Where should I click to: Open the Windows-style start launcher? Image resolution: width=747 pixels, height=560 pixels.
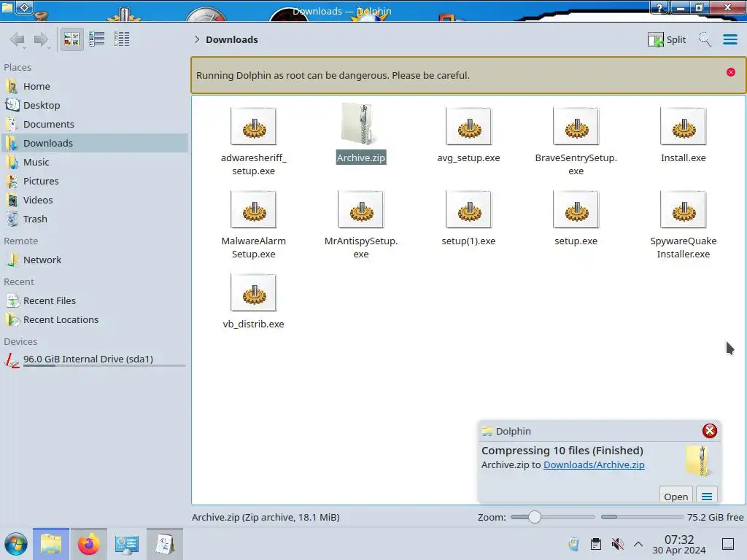click(x=16, y=544)
